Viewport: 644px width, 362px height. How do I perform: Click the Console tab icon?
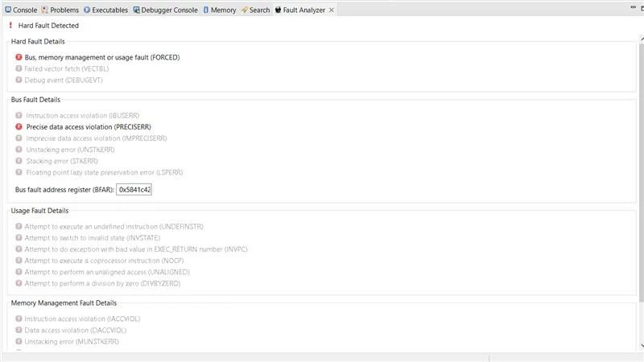(x=8, y=10)
